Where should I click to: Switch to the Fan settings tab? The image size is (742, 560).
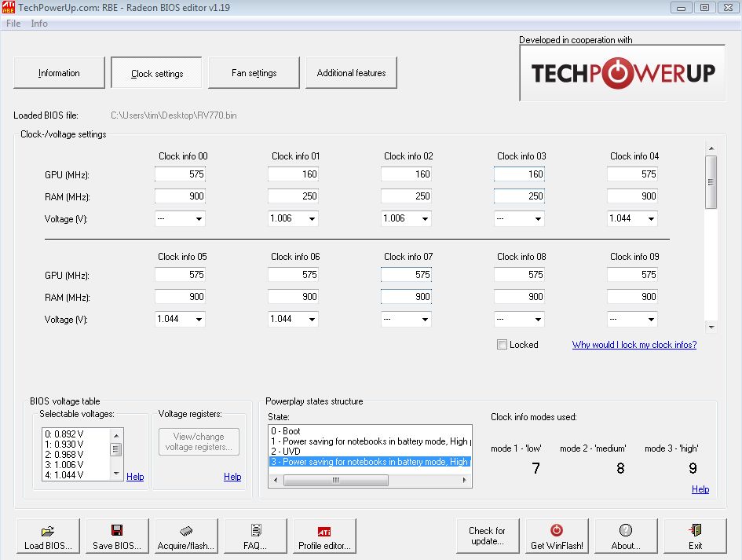click(254, 73)
